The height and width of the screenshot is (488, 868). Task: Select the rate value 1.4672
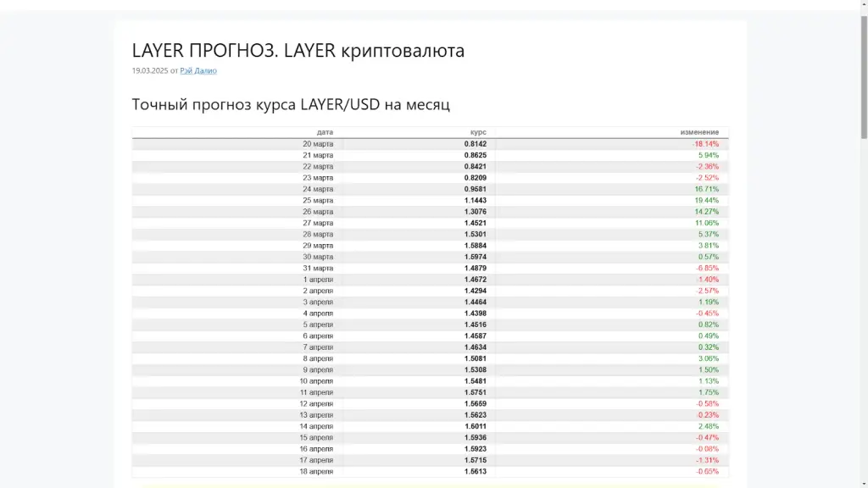tap(476, 280)
